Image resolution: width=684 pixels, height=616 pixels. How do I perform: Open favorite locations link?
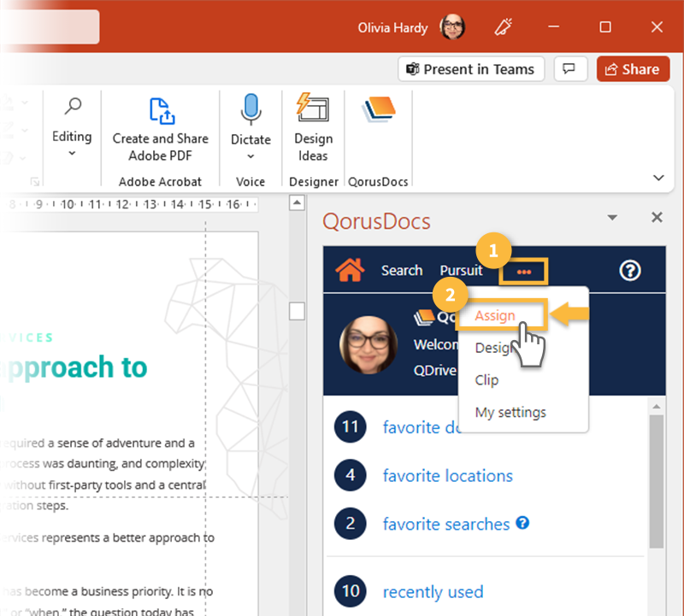[x=447, y=476]
